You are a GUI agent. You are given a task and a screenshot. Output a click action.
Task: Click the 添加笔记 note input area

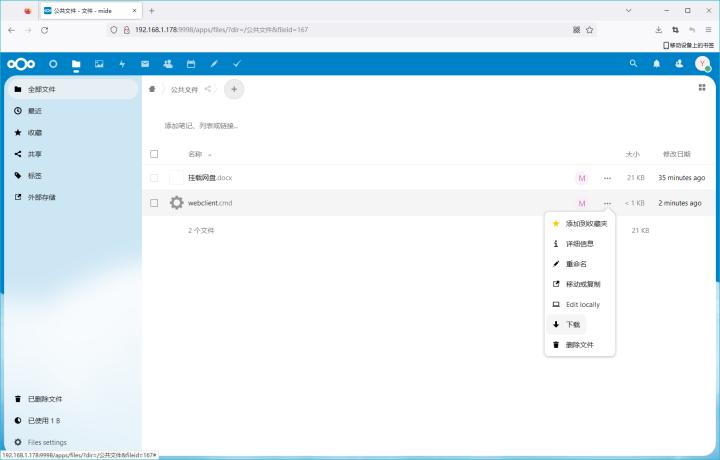[x=201, y=126]
